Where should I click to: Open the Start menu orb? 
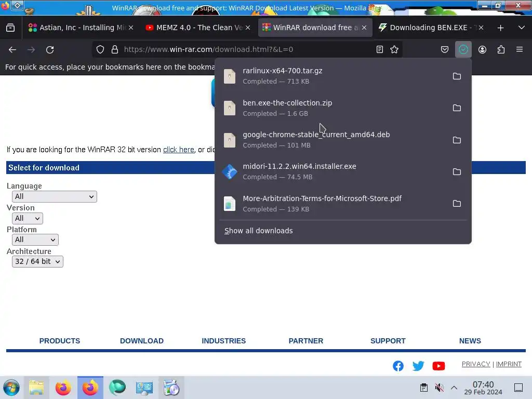[11, 388]
